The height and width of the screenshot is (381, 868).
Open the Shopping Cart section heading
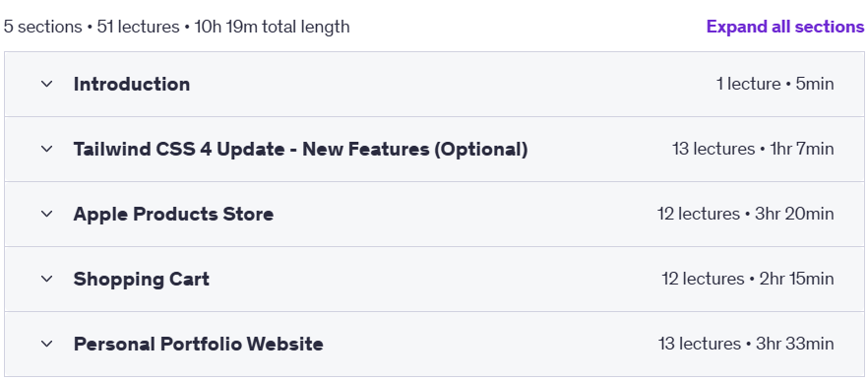[x=141, y=280]
